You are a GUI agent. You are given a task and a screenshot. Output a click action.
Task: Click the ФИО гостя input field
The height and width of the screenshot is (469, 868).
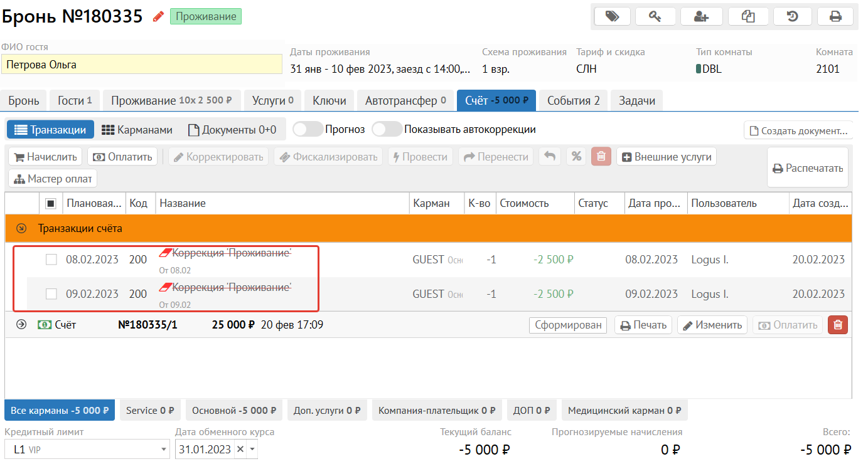click(x=142, y=65)
